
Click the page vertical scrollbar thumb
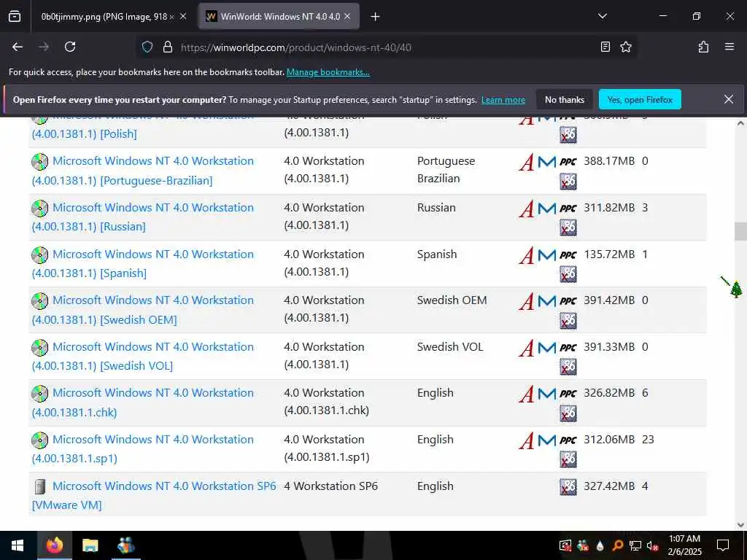pos(740,231)
